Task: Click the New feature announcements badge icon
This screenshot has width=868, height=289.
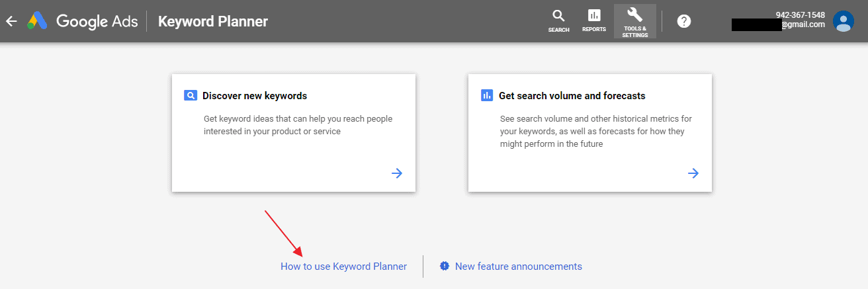Action: [445, 266]
